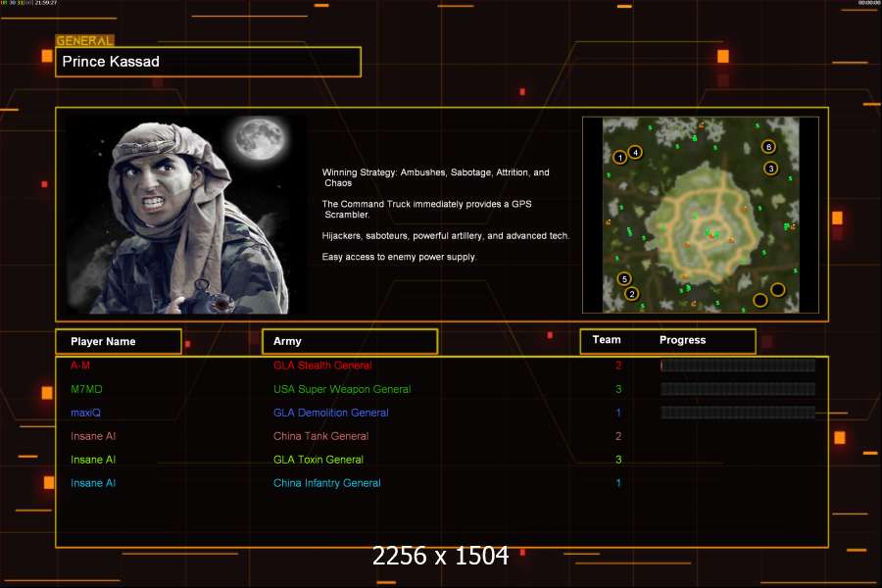Select Insane AI name beside China Tank General
The height and width of the screenshot is (588, 882).
pos(93,436)
